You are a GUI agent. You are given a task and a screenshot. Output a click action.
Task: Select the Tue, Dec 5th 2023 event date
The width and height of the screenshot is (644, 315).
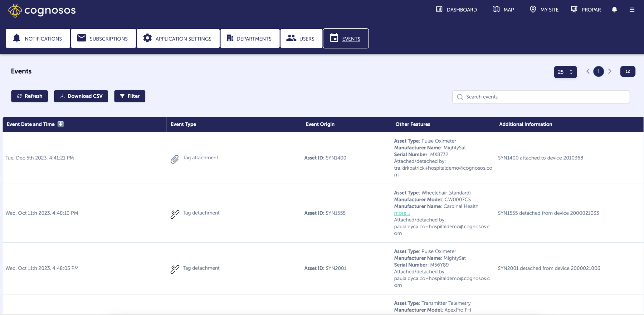click(40, 158)
